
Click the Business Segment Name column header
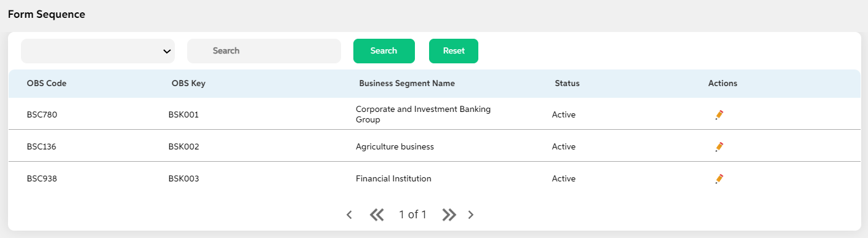tap(407, 84)
